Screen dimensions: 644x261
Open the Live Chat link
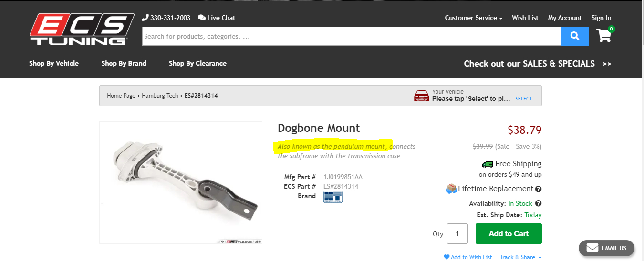point(217,18)
